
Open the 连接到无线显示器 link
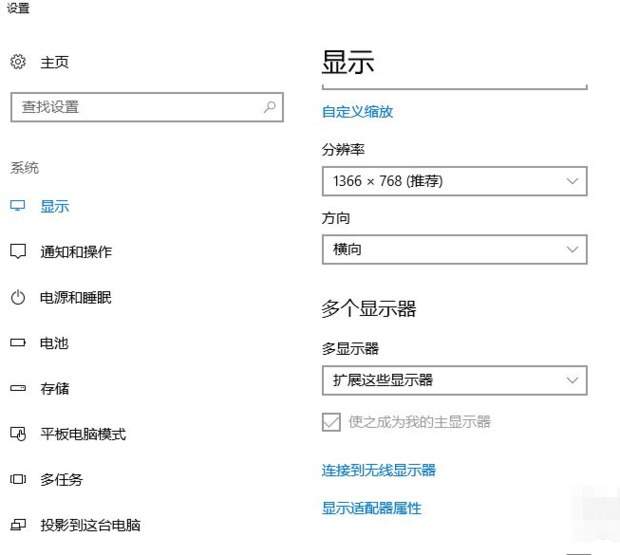[x=379, y=470]
